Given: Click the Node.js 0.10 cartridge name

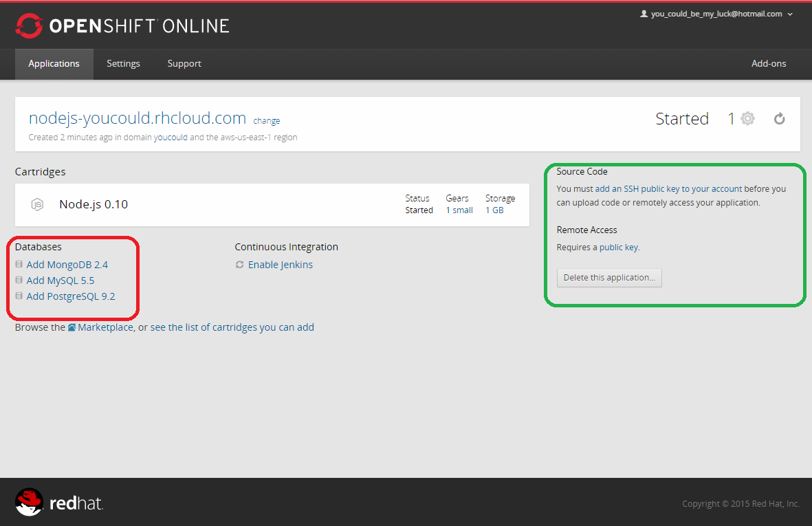Looking at the screenshot, I should 94,204.
